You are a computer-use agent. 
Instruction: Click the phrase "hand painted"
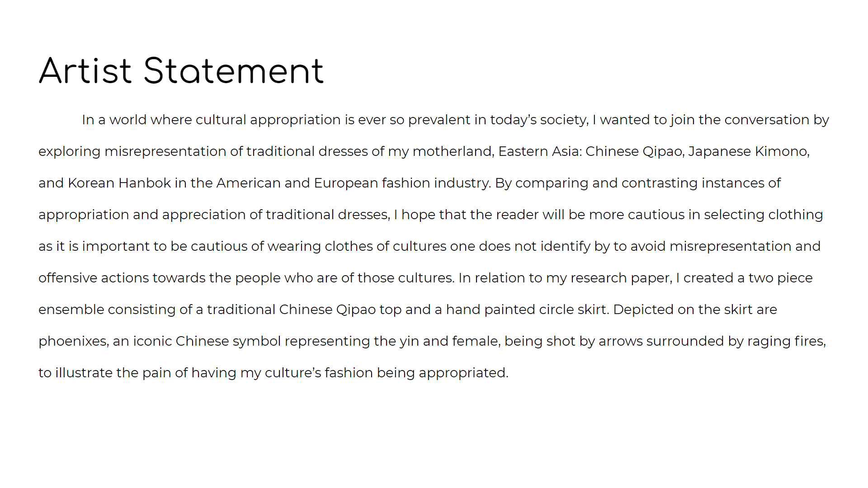475,310
